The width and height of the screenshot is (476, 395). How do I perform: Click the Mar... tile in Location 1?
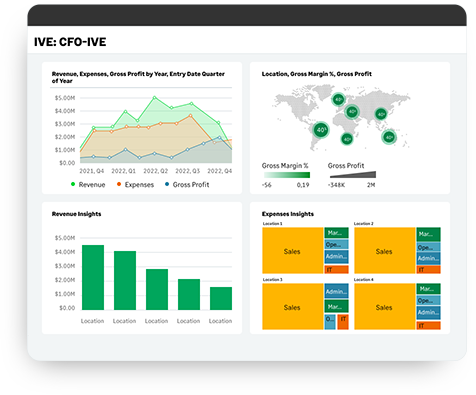[337, 233]
